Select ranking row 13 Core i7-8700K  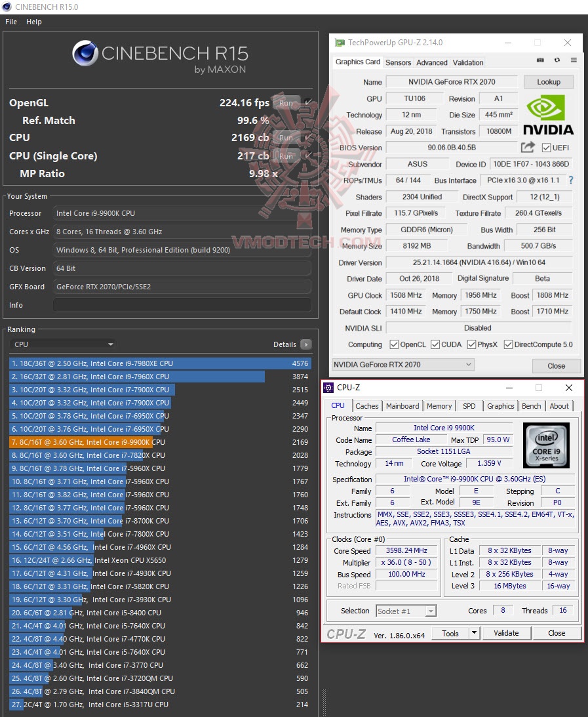click(x=160, y=521)
